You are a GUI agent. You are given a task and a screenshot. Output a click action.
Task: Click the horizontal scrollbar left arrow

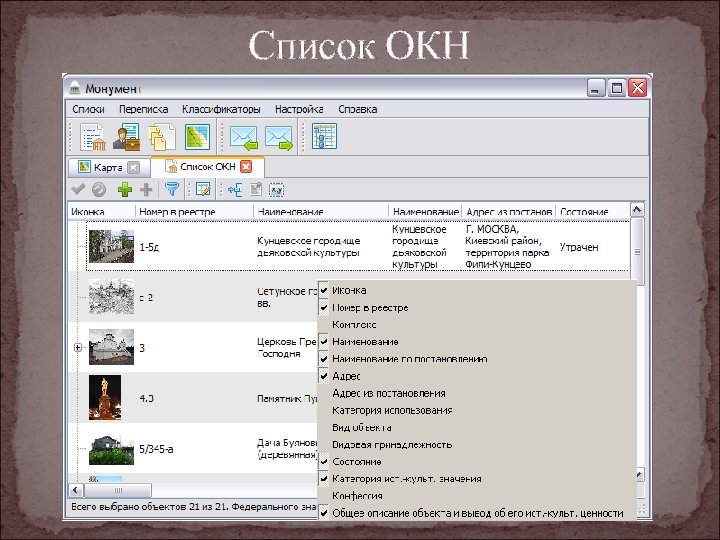76,490
